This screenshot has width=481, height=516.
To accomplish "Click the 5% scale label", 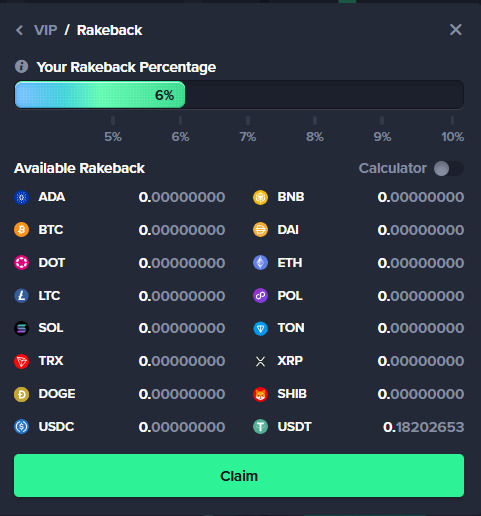I will coord(113,137).
